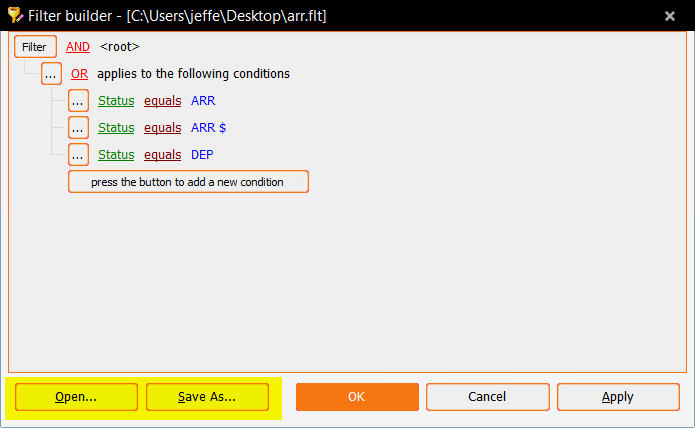The height and width of the screenshot is (428, 695).
Task: Apply the filter without closing
Action: pyautogui.click(x=617, y=397)
